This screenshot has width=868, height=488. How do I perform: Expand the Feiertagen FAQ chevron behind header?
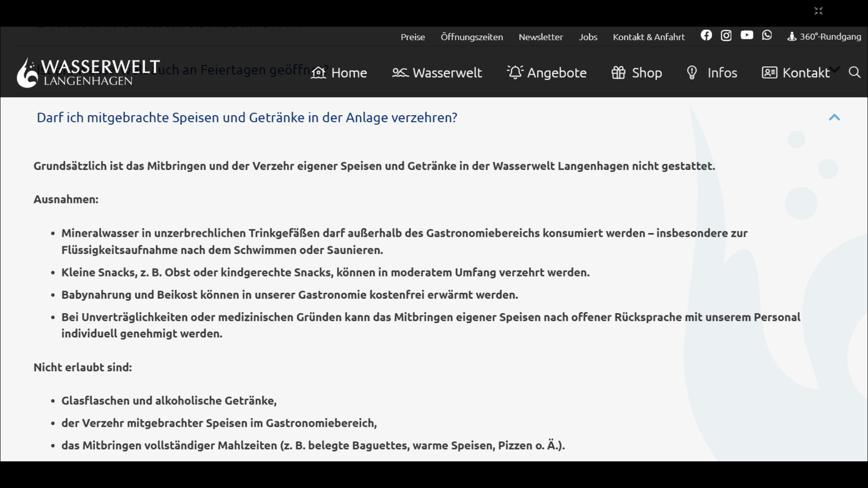(835, 69)
